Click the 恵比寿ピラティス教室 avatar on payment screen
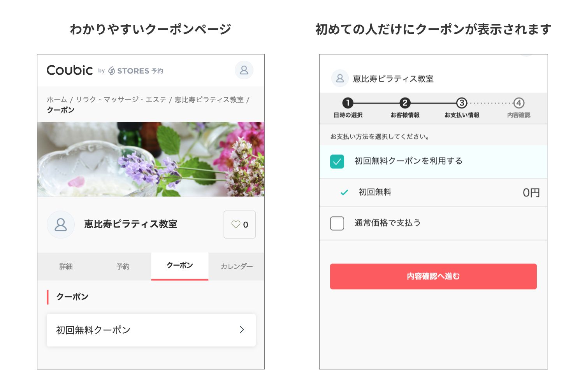The width and height of the screenshot is (580, 392). pyautogui.click(x=339, y=78)
